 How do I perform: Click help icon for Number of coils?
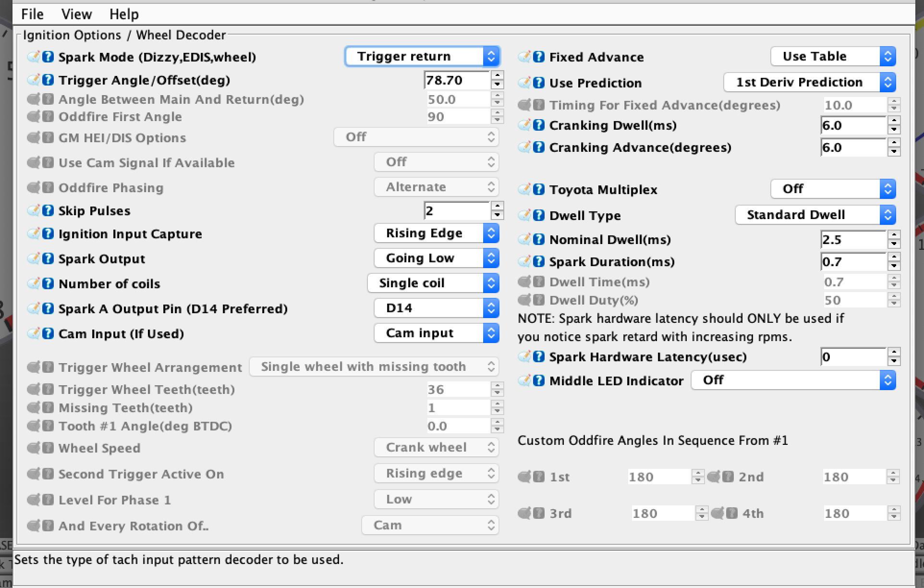48,284
